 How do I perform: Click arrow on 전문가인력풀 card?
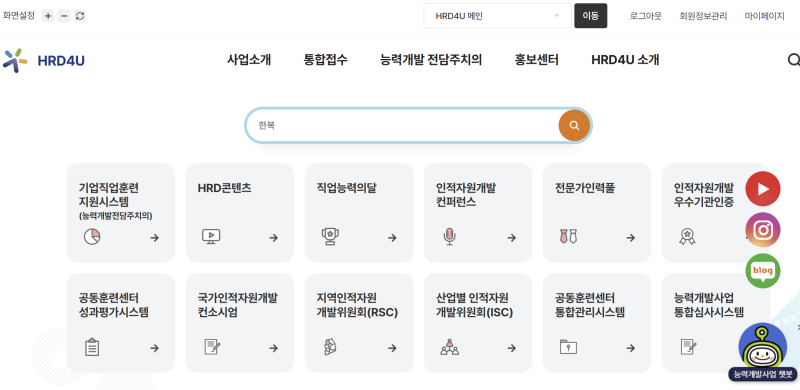pyautogui.click(x=631, y=237)
